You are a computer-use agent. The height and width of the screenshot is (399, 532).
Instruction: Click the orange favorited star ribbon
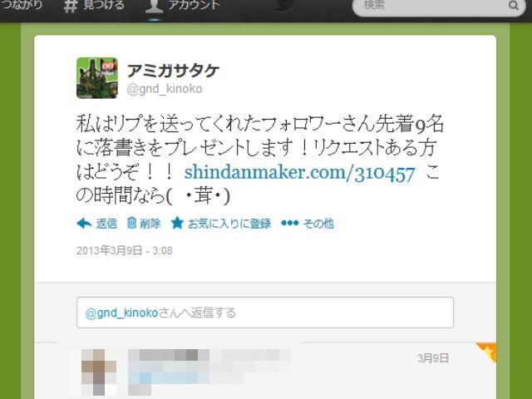point(487,352)
